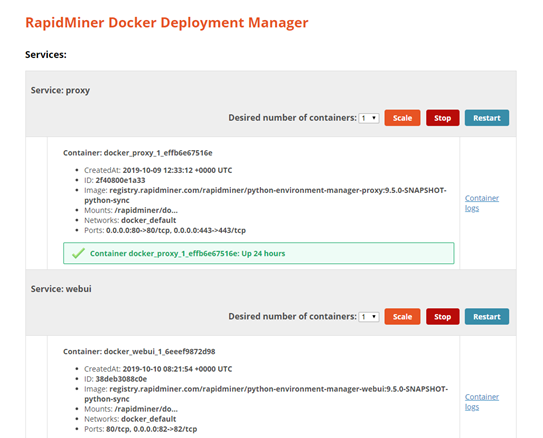
Task: Select proxy Mounts /rapidminer/do... entry
Action: [x=131, y=211]
